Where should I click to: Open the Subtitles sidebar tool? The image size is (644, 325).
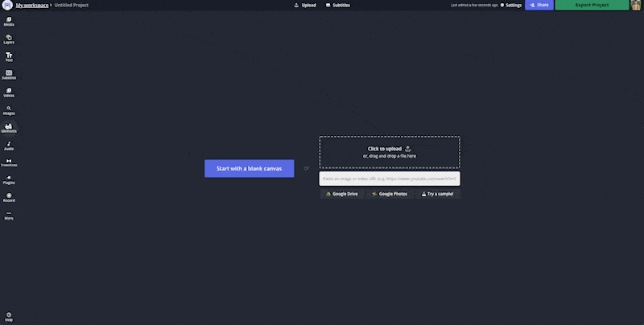(x=9, y=74)
